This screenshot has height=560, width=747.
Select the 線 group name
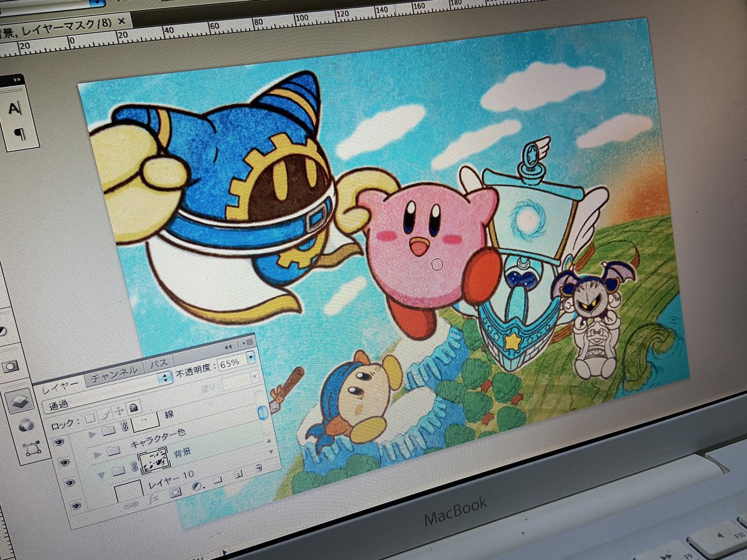pyautogui.click(x=169, y=414)
